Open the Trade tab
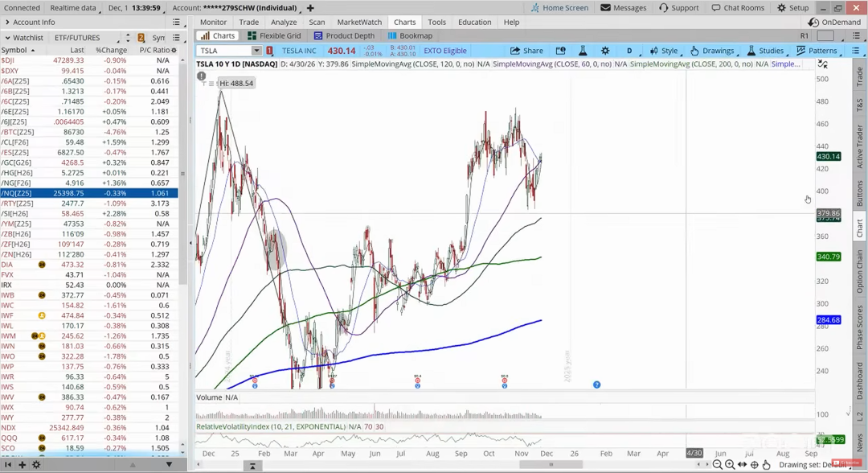Screen dimensions: 868x473 pyautogui.click(x=248, y=23)
